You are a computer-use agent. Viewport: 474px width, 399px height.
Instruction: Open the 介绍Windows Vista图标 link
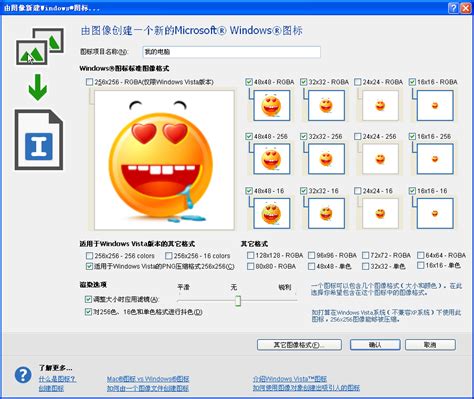[290, 379]
